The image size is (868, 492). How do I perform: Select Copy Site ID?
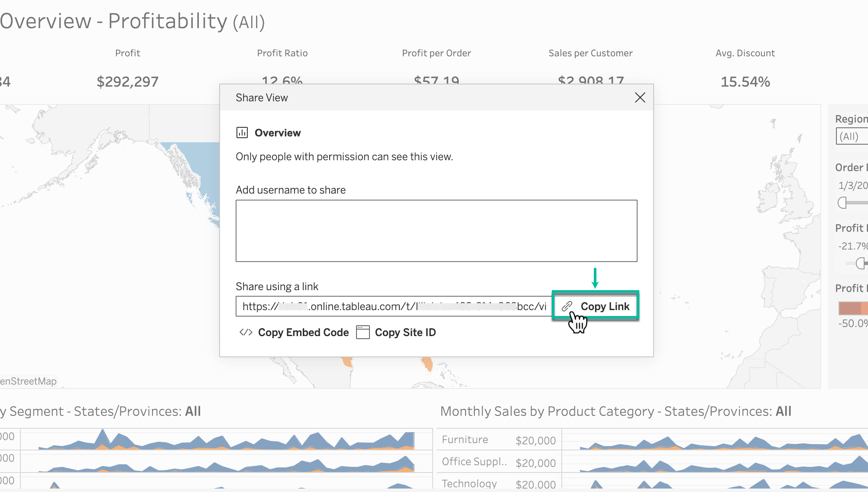tap(405, 332)
